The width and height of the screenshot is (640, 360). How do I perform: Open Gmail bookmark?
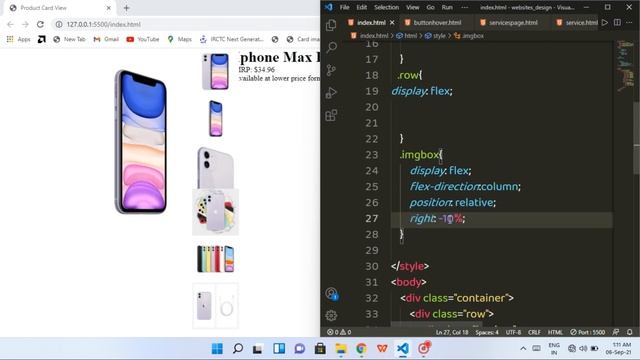click(106, 39)
